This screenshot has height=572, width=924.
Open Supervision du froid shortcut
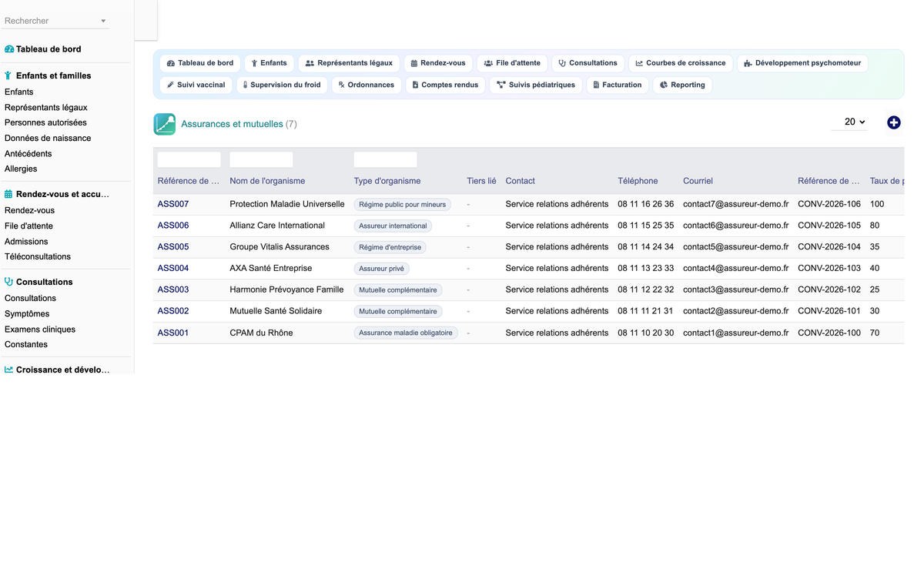[282, 85]
